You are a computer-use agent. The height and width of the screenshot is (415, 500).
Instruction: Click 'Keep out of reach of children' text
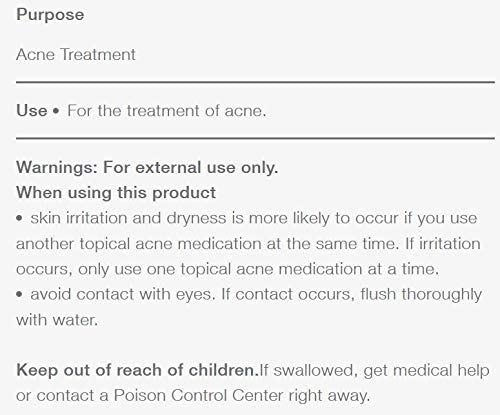pos(138,370)
